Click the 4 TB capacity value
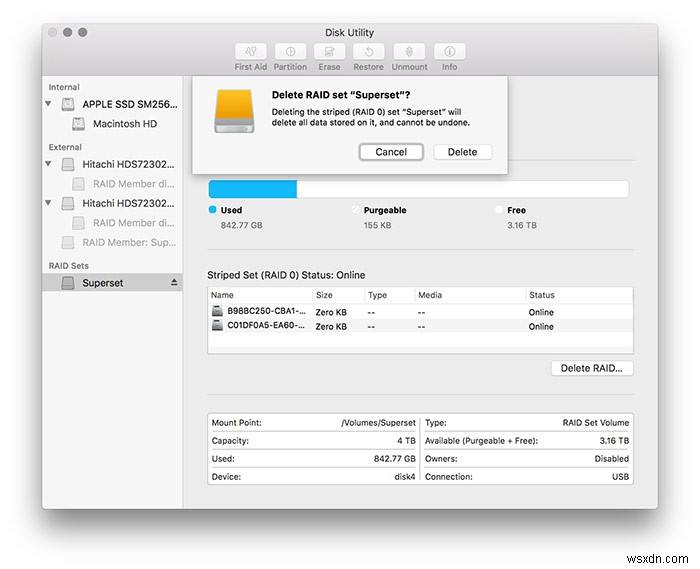The width and height of the screenshot is (700, 569). pyautogui.click(x=406, y=440)
